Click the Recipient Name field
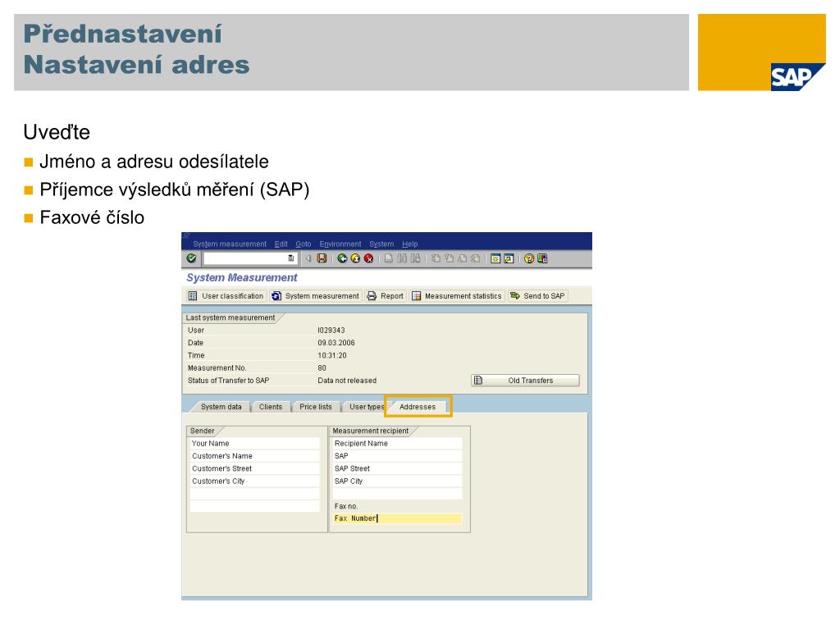Image resolution: width=840 pixels, height=630 pixels. (x=397, y=444)
